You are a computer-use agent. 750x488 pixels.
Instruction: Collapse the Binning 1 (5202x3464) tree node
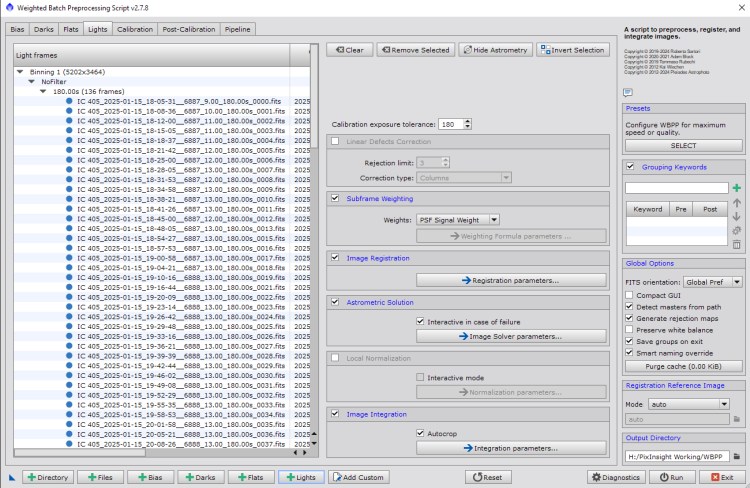(21, 73)
